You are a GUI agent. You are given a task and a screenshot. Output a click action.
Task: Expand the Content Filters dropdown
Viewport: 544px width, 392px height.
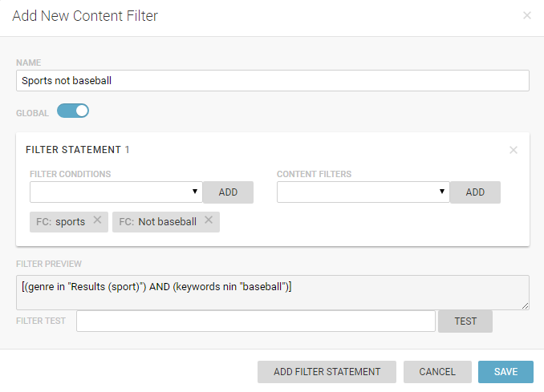coord(363,192)
